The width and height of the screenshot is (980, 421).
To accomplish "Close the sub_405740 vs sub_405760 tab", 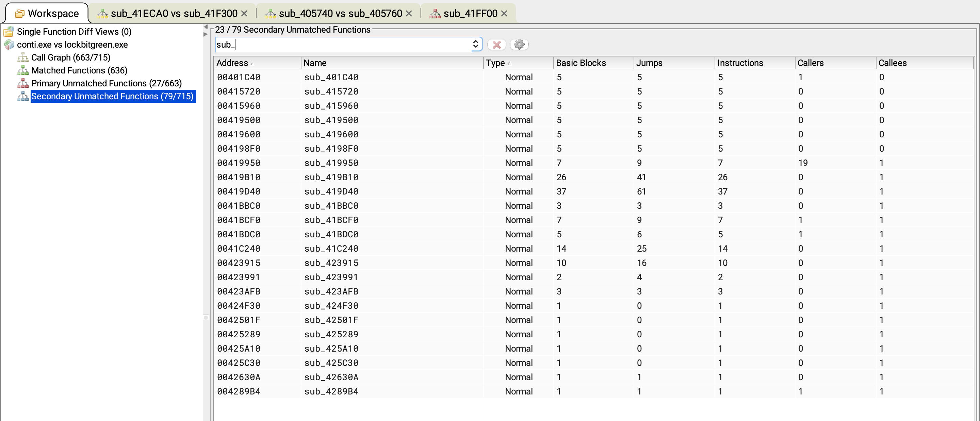I will click(x=409, y=13).
